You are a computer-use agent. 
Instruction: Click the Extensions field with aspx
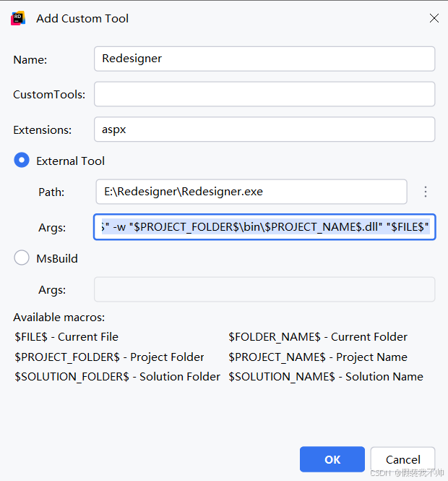pos(264,129)
